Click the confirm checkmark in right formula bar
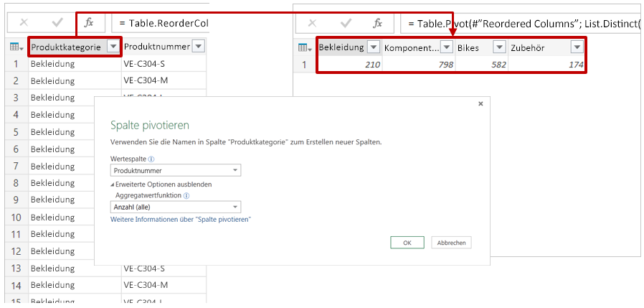Viewport: 644px width, 308px height. (x=346, y=23)
